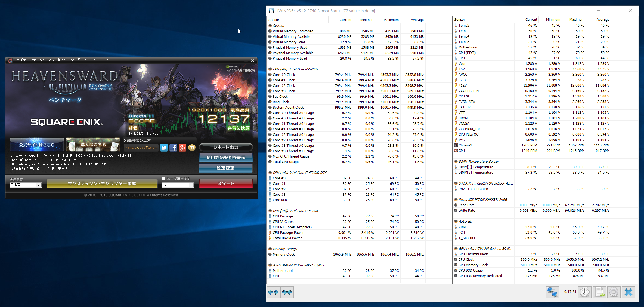Open the display language dropdown
The width and height of the screenshot is (644, 307).
click(26, 185)
